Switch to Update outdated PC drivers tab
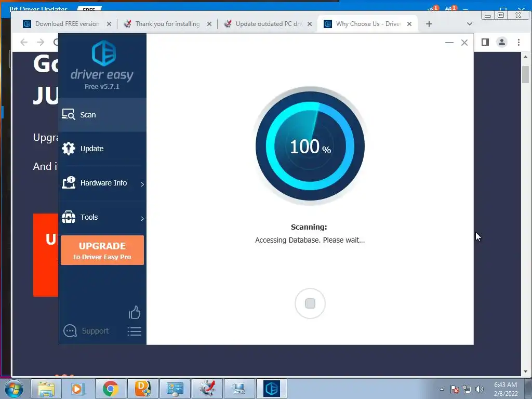The image size is (532, 399). click(x=268, y=24)
